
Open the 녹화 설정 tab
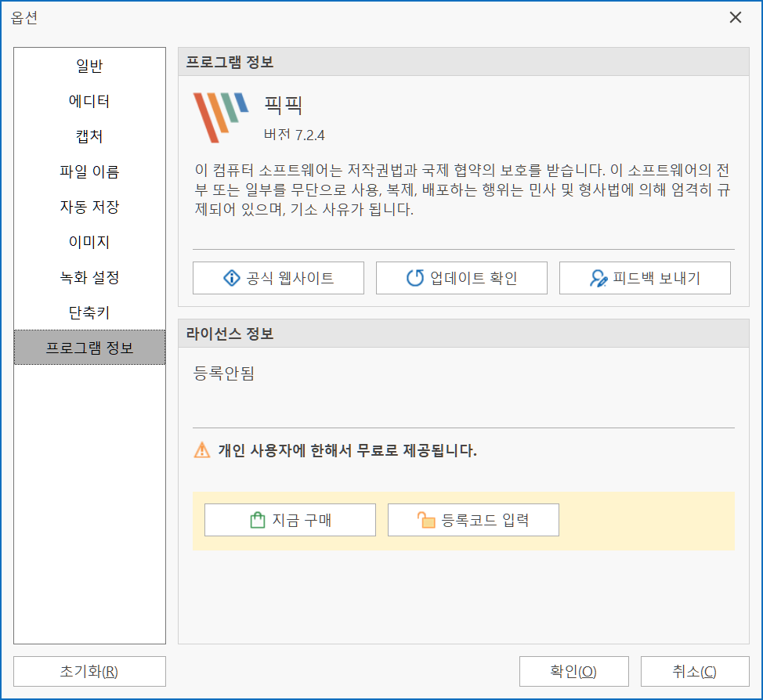pyautogui.click(x=89, y=277)
